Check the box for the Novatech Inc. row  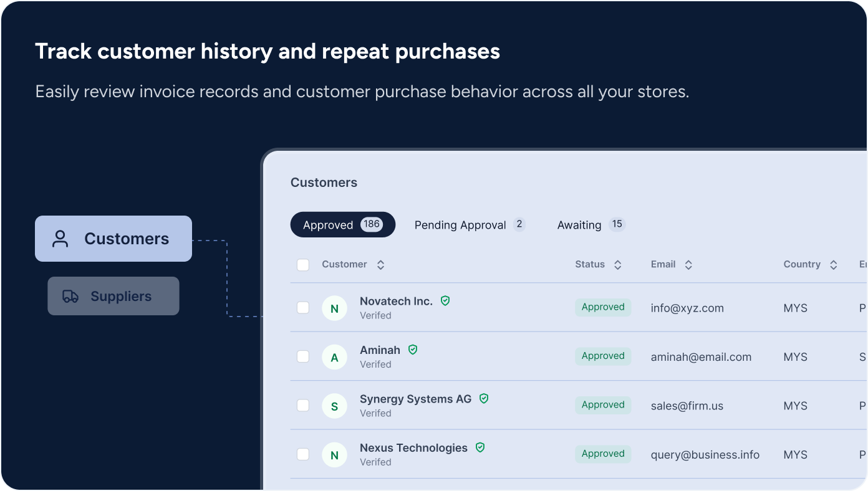click(x=303, y=308)
